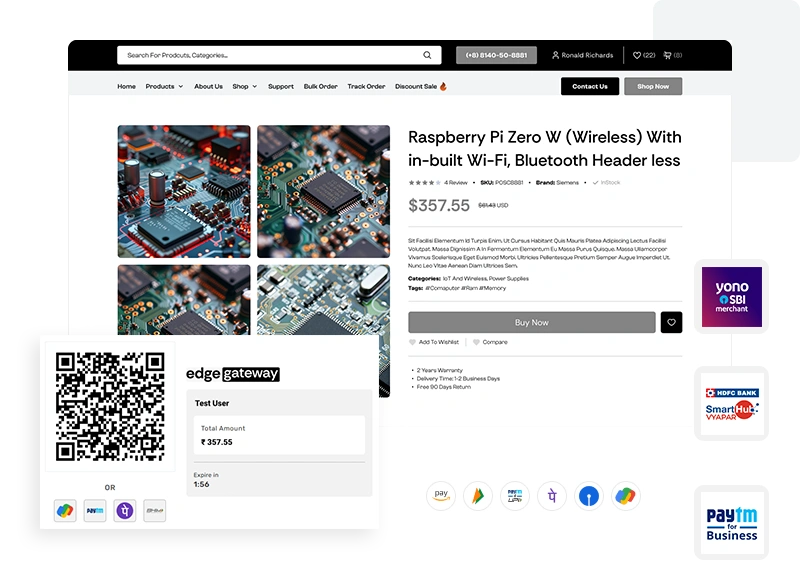Screen dimensions: 800x569
Task: Open Discount Sale in the navigation
Action: tap(416, 86)
